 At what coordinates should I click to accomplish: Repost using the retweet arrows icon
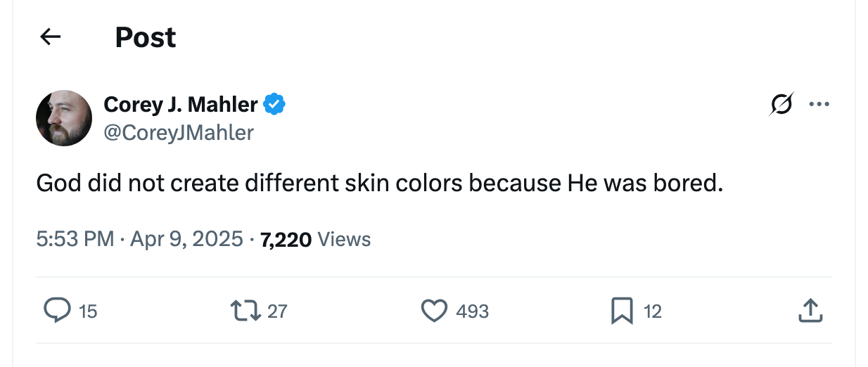(245, 310)
